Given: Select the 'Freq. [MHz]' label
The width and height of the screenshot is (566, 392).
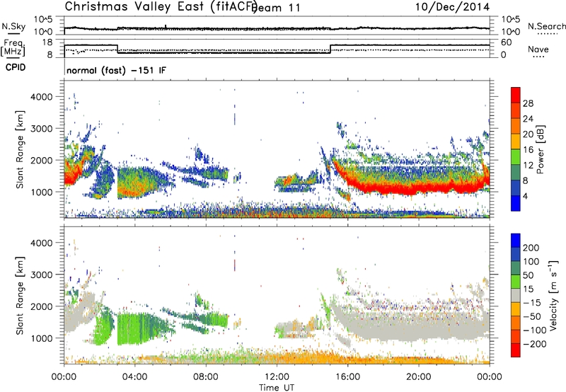Looking at the screenshot, I should click(x=13, y=47).
